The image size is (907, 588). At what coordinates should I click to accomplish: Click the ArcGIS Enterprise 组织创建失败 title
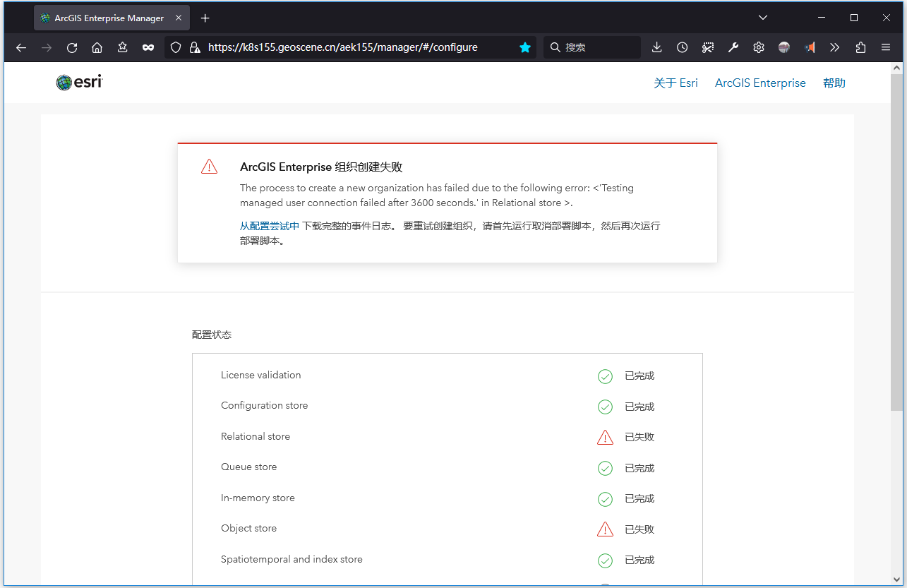point(321,167)
